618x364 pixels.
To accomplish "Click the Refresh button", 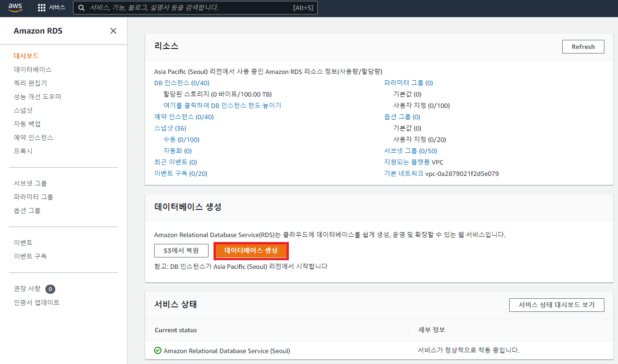I will point(583,47).
